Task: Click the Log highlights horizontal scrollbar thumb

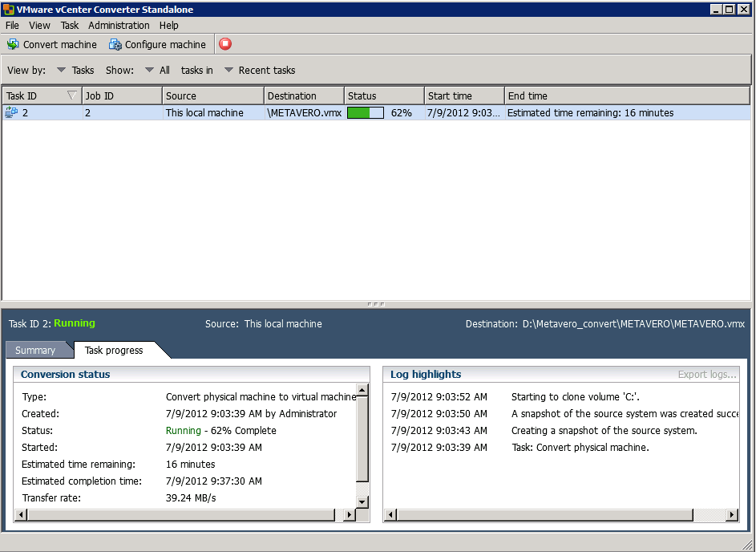Action: click(545, 515)
